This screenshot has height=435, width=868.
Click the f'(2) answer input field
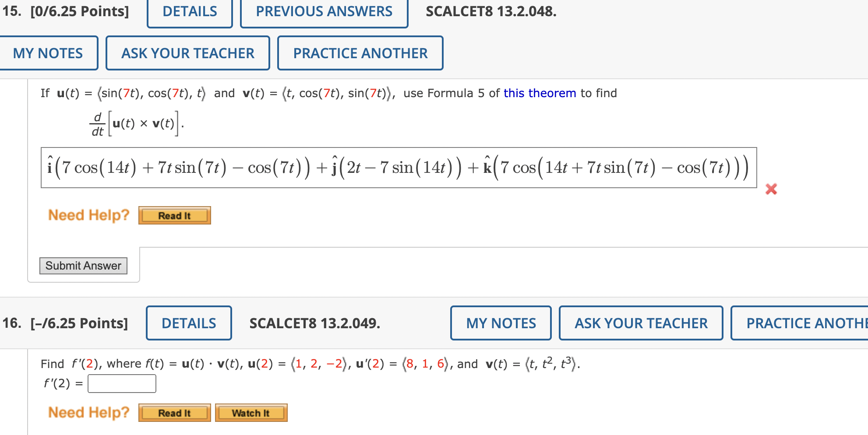tap(122, 384)
